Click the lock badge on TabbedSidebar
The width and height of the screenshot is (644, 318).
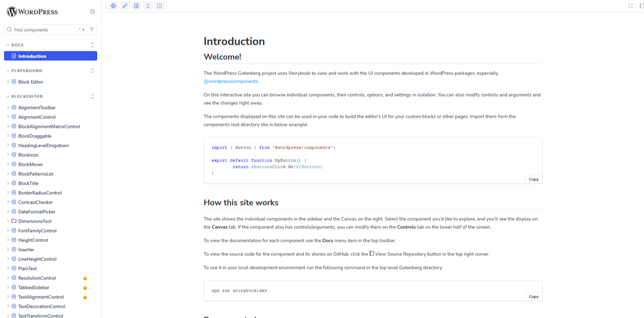(85, 288)
